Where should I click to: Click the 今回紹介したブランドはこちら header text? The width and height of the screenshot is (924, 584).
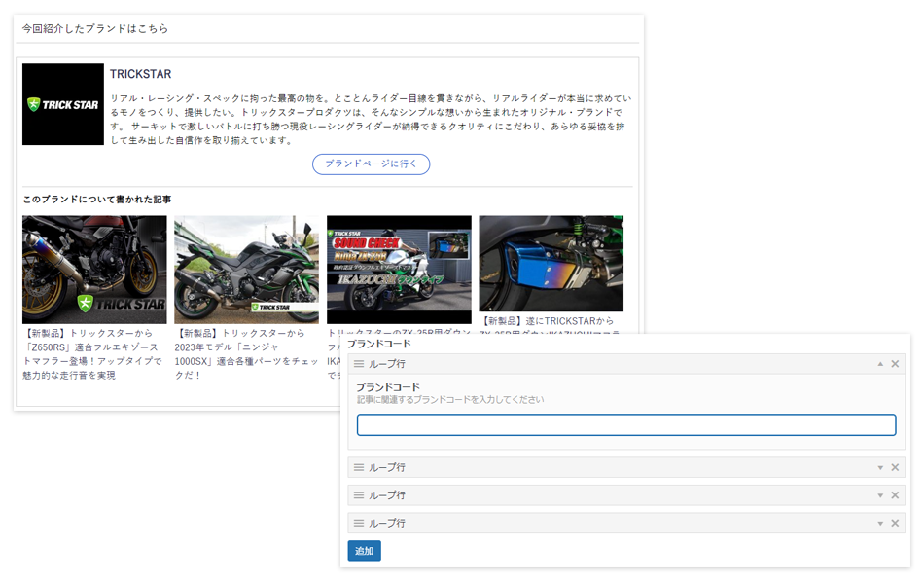[x=95, y=28]
